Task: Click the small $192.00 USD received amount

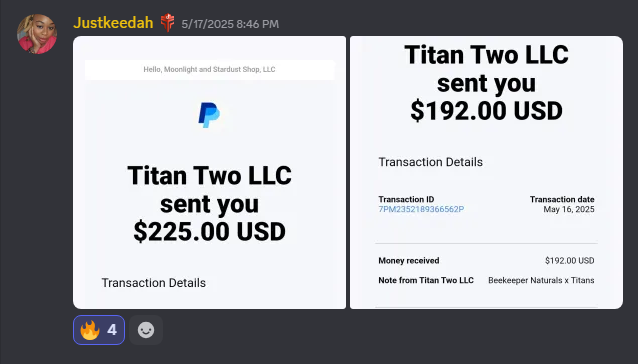Action: [x=570, y=261]
